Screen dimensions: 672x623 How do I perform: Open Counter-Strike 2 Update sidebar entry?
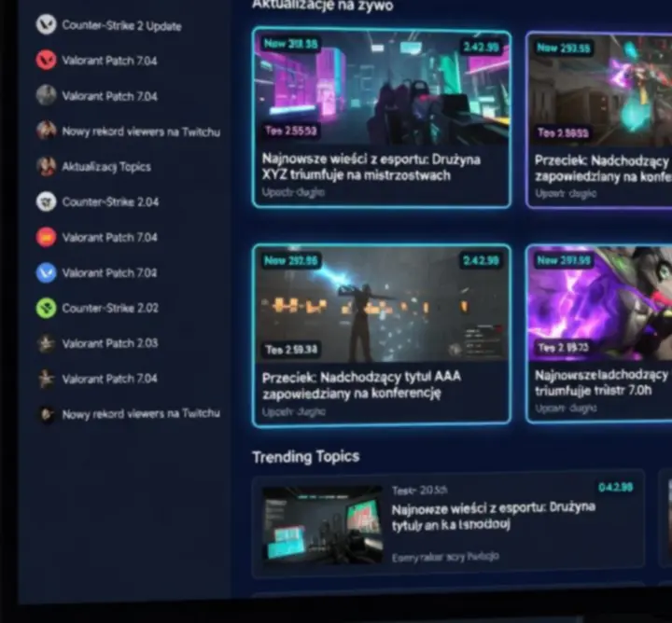(121, 26)
